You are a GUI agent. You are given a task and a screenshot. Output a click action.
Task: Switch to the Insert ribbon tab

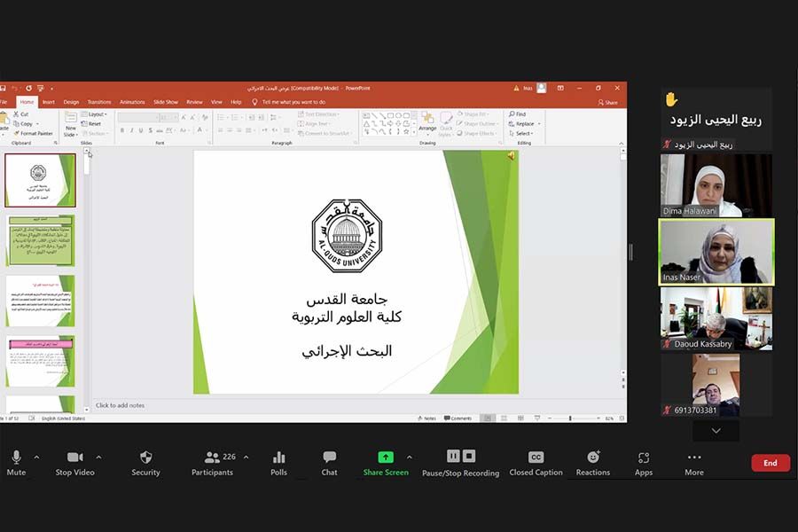49,102
